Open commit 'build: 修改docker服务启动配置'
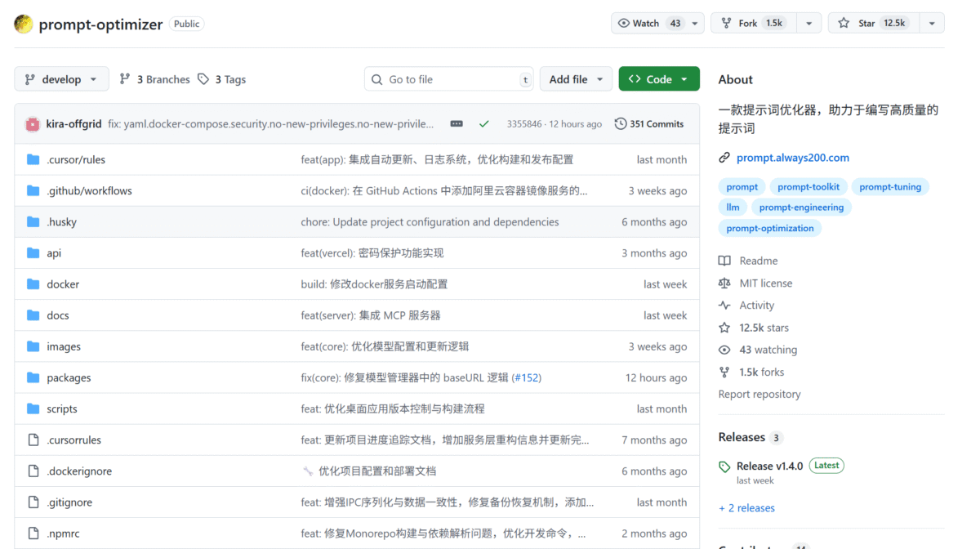Image resolution: width=980 pixels, height=549 pixels. (374, 284)
